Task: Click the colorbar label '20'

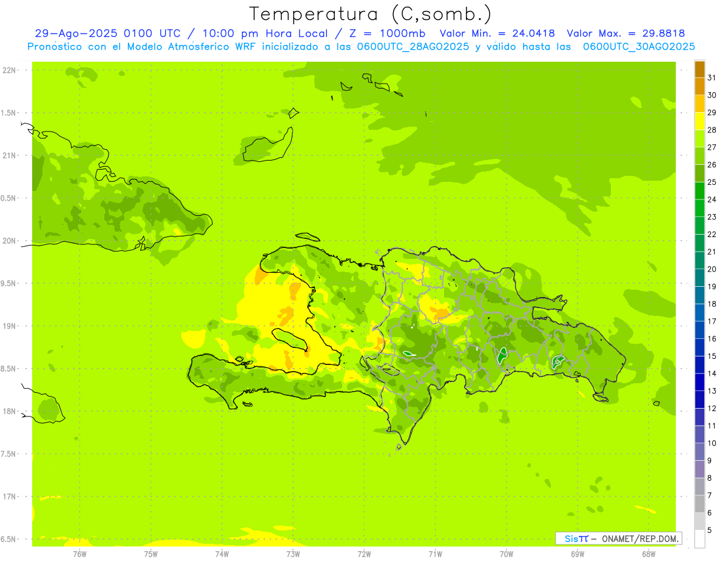Action: [712, 269]
